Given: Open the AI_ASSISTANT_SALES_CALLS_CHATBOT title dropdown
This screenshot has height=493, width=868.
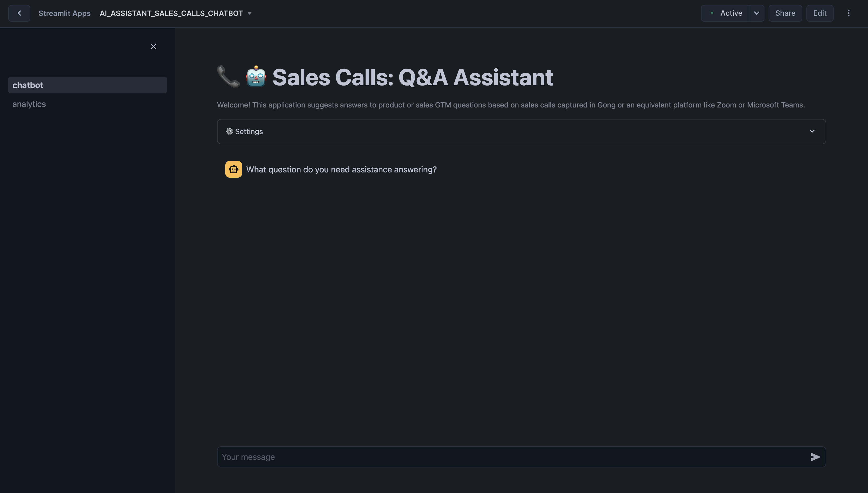Looking at the screenshot, I should pyautogui.click(x=250, y=13).
